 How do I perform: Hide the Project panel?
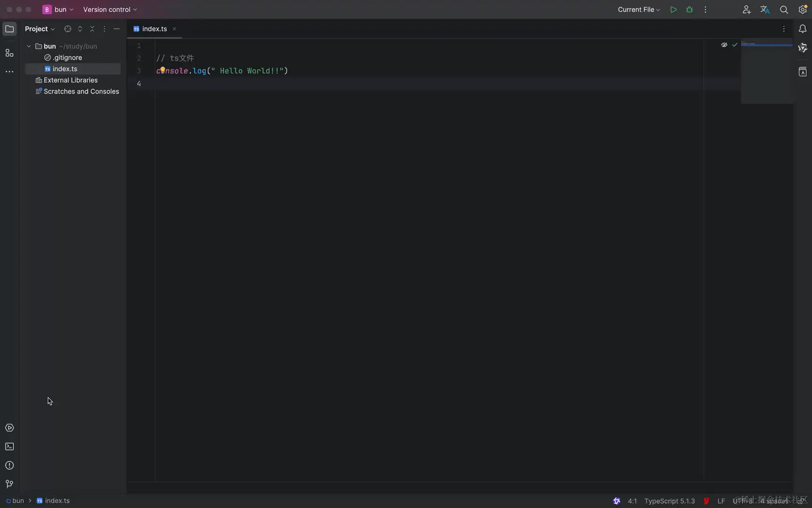coord(117,29)
